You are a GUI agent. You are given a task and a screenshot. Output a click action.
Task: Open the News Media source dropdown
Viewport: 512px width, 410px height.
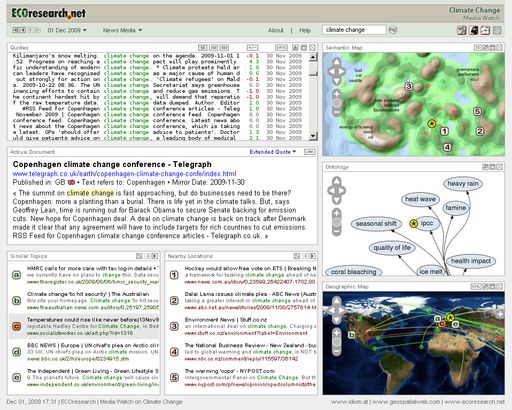(122, 30)
